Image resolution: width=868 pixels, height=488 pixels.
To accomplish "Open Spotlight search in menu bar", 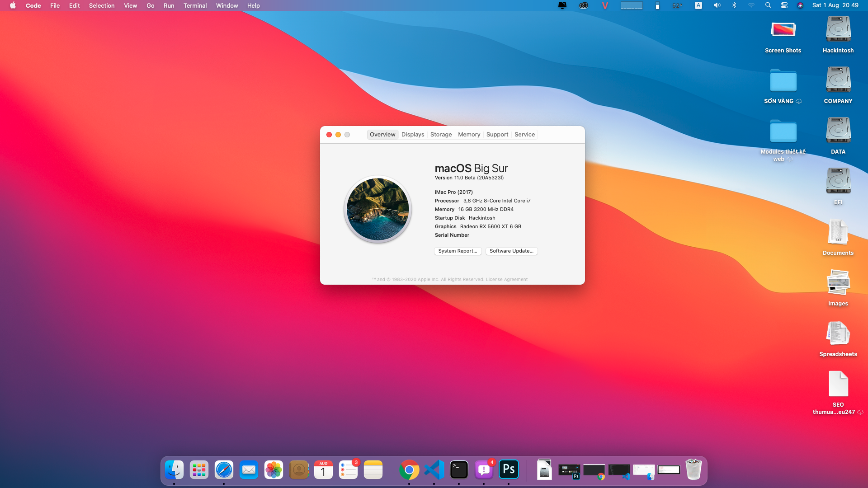I will (x=768, y=5).
